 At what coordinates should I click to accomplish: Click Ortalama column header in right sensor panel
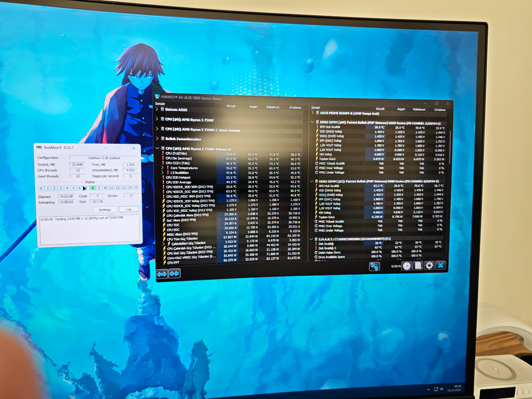point(440,110)
